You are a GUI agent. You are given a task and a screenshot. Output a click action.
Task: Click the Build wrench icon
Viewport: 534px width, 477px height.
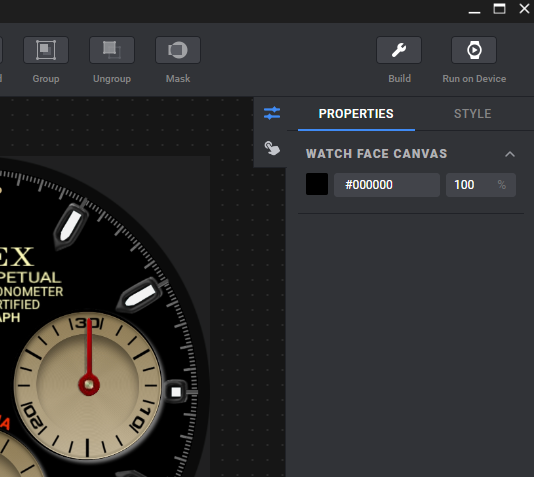coord(399,50)
